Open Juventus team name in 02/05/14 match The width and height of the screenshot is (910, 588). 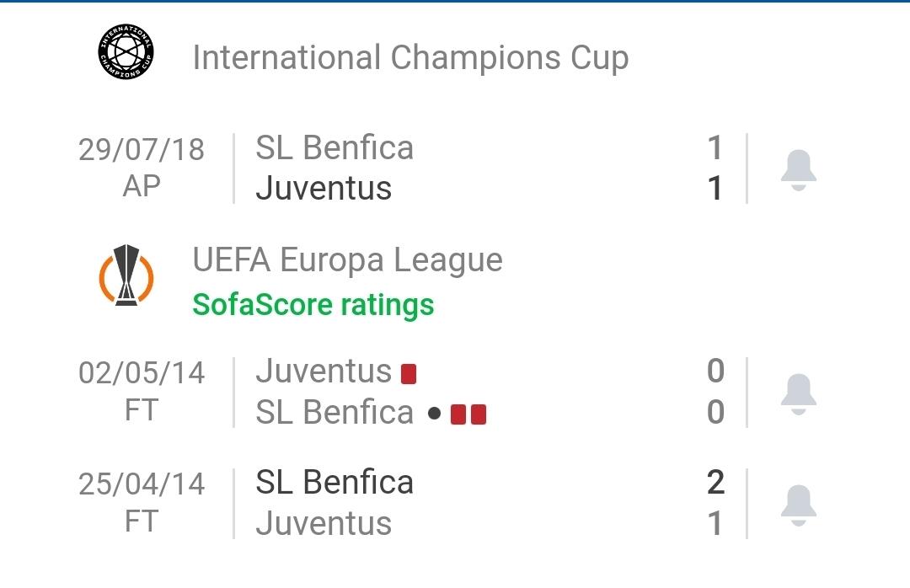pyautogui.click(x=324, y=372)
